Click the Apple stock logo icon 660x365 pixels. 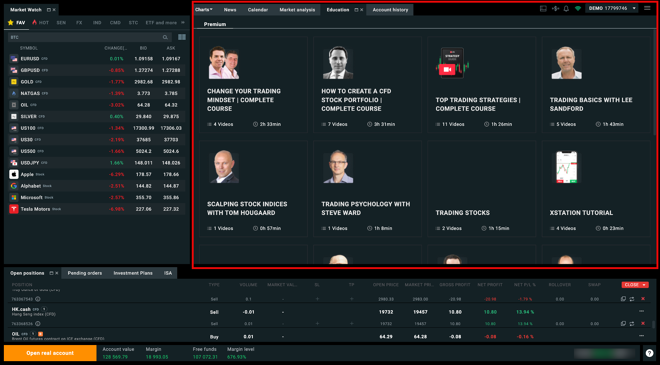pyautogui.click(x=14, y=174)
